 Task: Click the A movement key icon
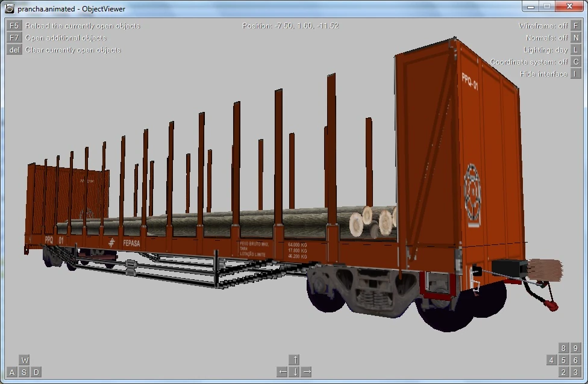(x=13, y=372)
